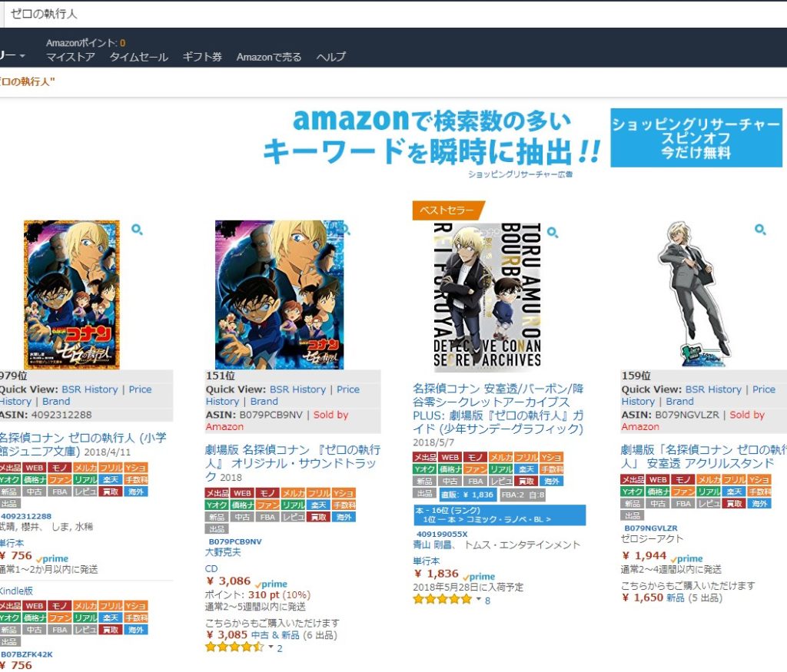787x672 pixels.
Task: Expand star rating dropdown for Secret Archives book
Action: (x=479, y=599)
